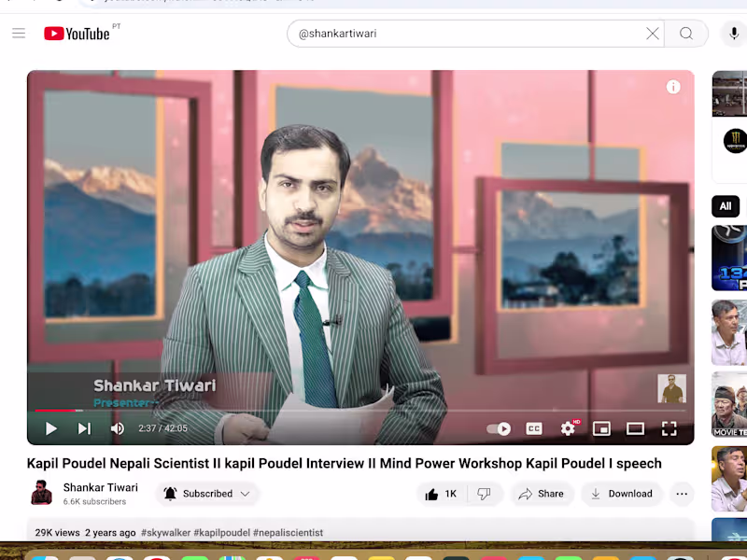The width and height of the screenshot is (747, 560).
Task: Click the channel watermark in player
Action: coord(671,388)
